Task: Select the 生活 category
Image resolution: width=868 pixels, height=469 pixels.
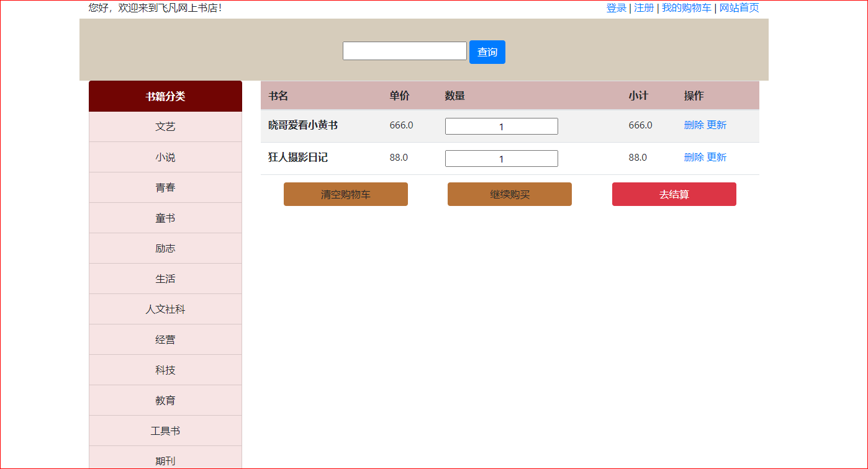Action: pyautogui.click(x=165, y=279)
